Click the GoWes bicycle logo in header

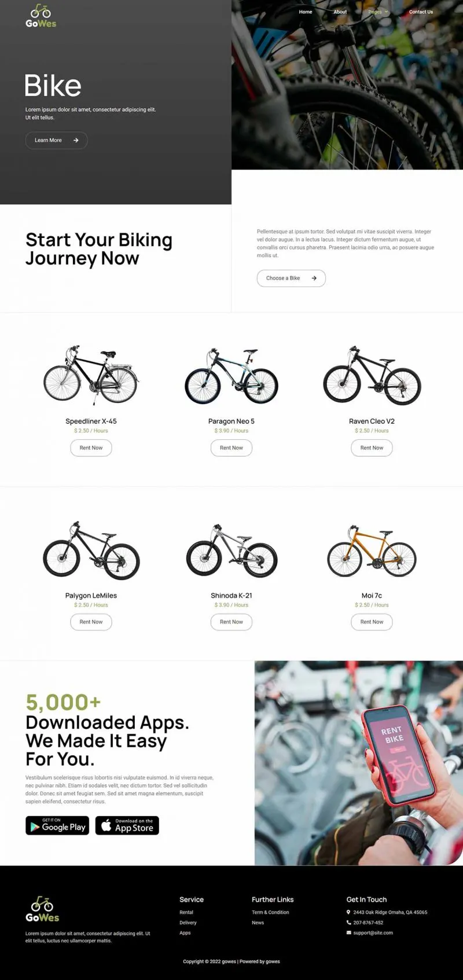click(x=41, y=16)
